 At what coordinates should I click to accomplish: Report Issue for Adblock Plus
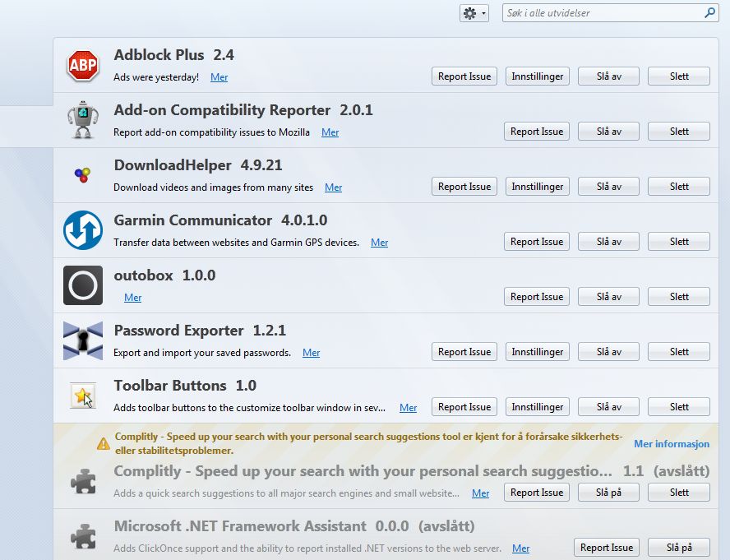[464, 76]
